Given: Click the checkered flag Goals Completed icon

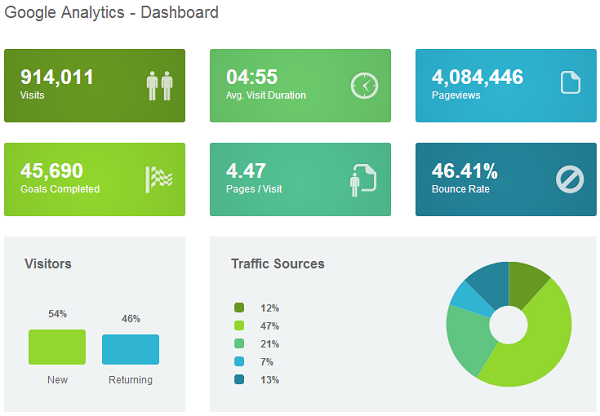Looking at the screenshot, I should click(x=159, y=179).
